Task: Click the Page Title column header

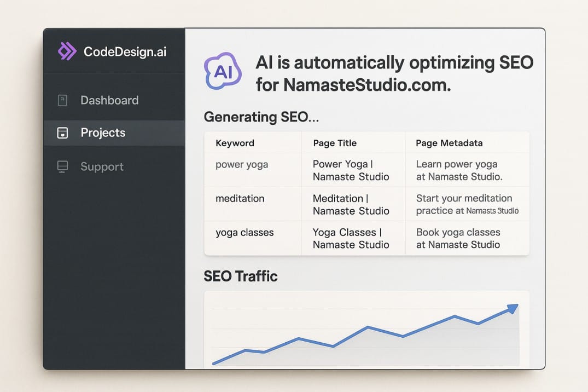Action: point(335,143)
